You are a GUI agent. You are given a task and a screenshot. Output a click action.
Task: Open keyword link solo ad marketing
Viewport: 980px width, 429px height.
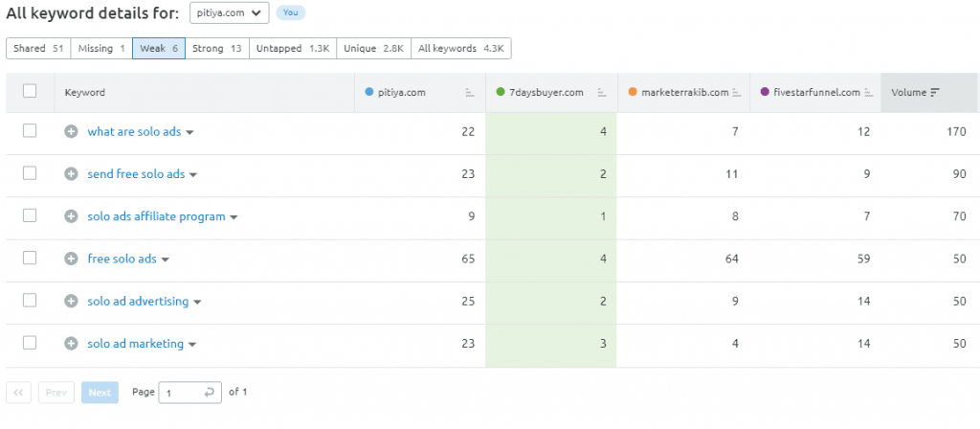click(136, 344)
